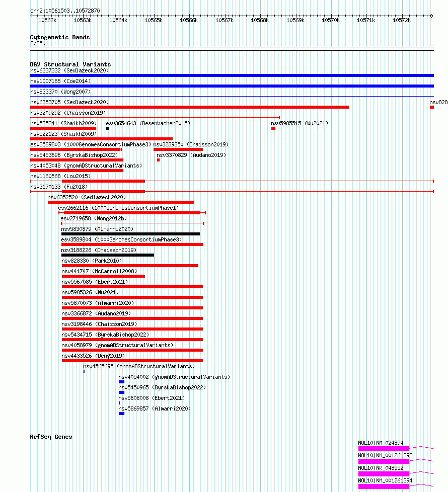Select nsv5608008 (Ebert2021) label
This screenshot has width=448, height=492.
point(152,398)
